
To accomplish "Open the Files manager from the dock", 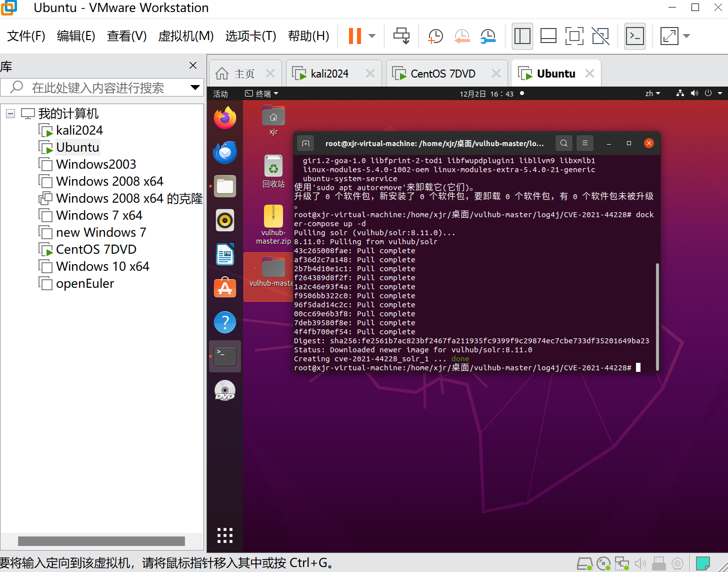I will pos(225,186).
